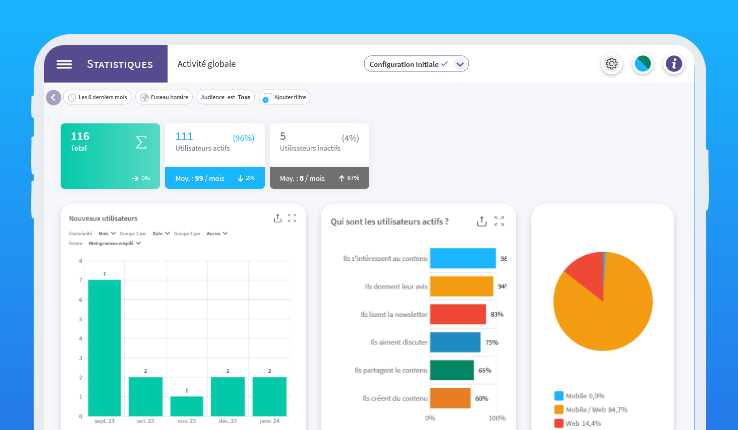
Task: Click the nov. 23 bar in the histogram
Action: (x=186, y=406)
